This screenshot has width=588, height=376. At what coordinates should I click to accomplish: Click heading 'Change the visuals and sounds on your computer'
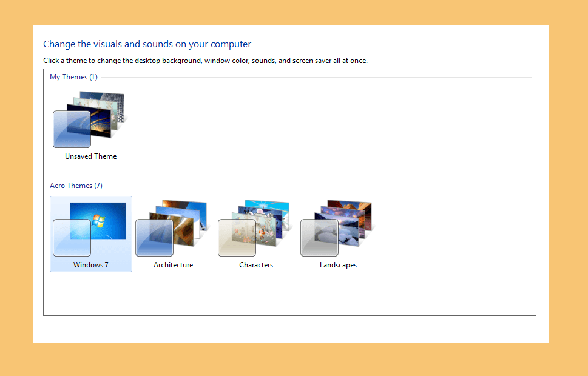point(147,44)
